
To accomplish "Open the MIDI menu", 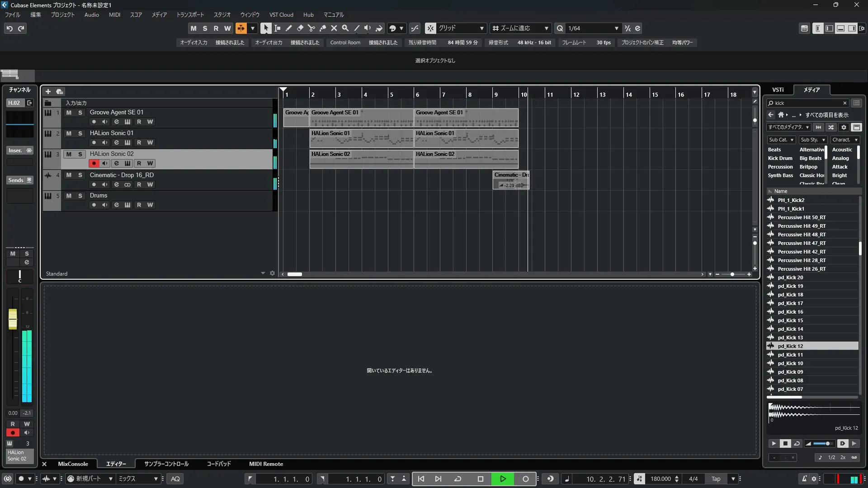I will tap(114, 14).
